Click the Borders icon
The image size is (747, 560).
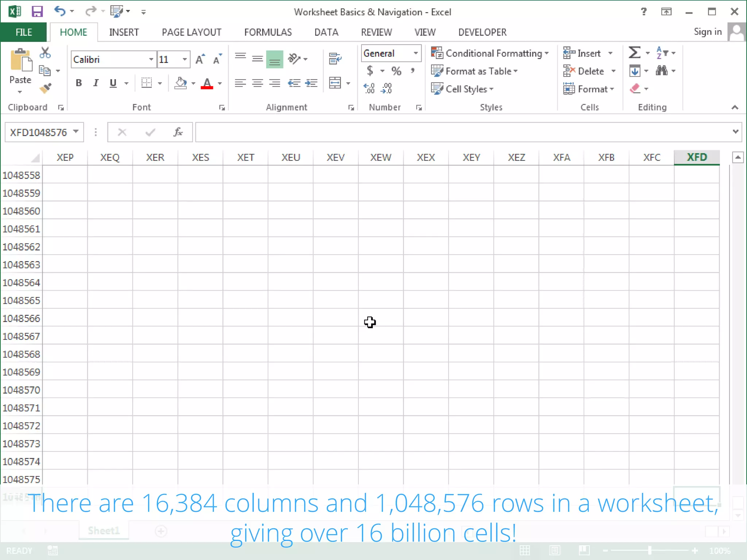click(x=147, y=83)
